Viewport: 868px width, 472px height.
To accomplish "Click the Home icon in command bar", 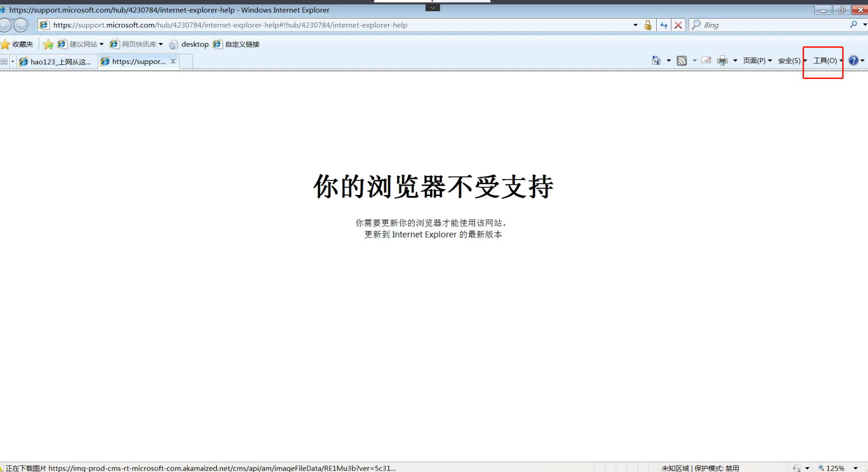I will 656,60.
